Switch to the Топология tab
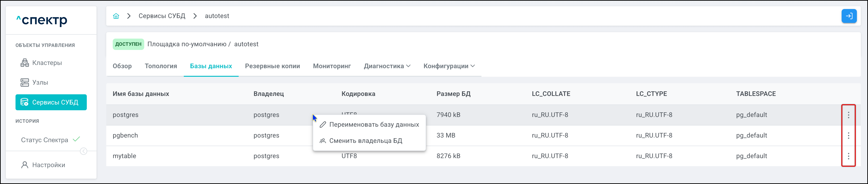Image resolution: width=868 pixels, height=184 pixels. (x=161, y=66)
